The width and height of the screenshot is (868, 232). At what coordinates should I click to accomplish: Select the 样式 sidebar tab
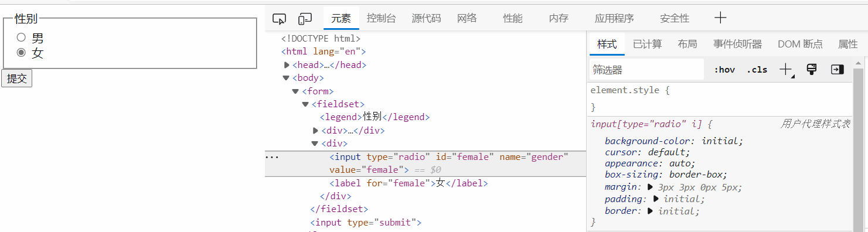pyautogui.click(x=607, y=44)
